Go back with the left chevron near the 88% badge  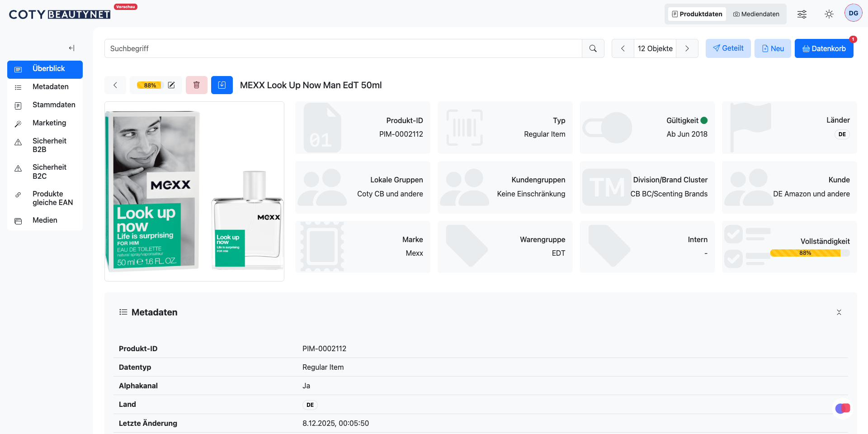115,85
